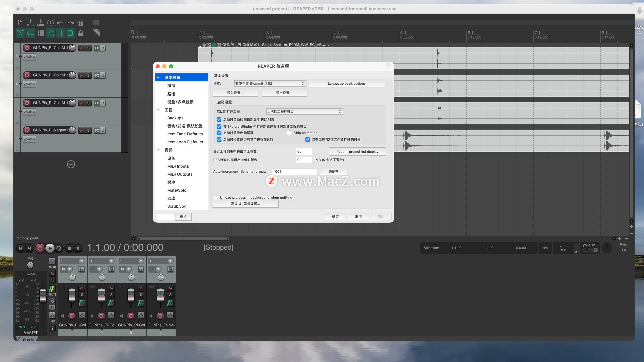Screen dimensions: 644x362
Task: Click the Language pack options button
Action: [x=346, y=84]
